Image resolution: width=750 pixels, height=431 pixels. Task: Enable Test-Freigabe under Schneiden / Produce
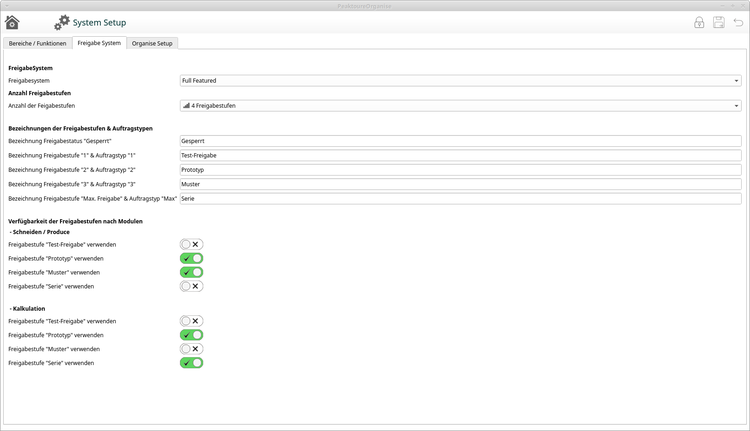click(191, 244)
